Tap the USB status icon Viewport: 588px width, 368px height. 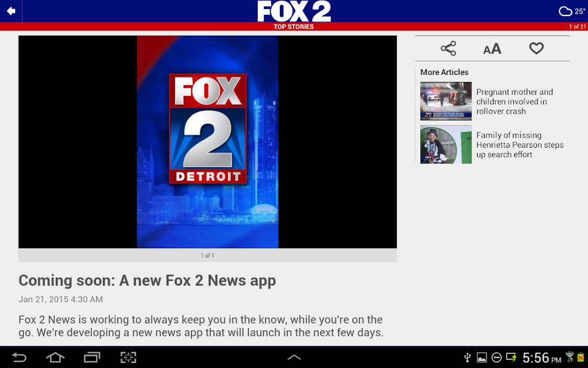pyautogui.click(x=468, y=357)
